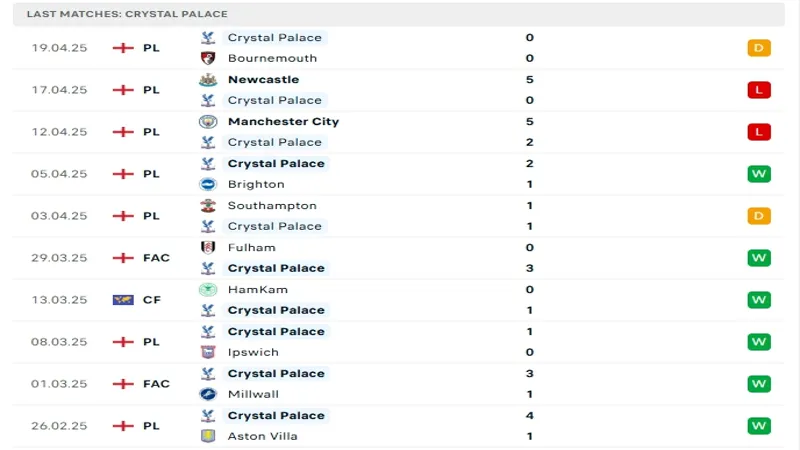
Task: Click the draw badge for the Bournemouth match
Action: [759, 48]
